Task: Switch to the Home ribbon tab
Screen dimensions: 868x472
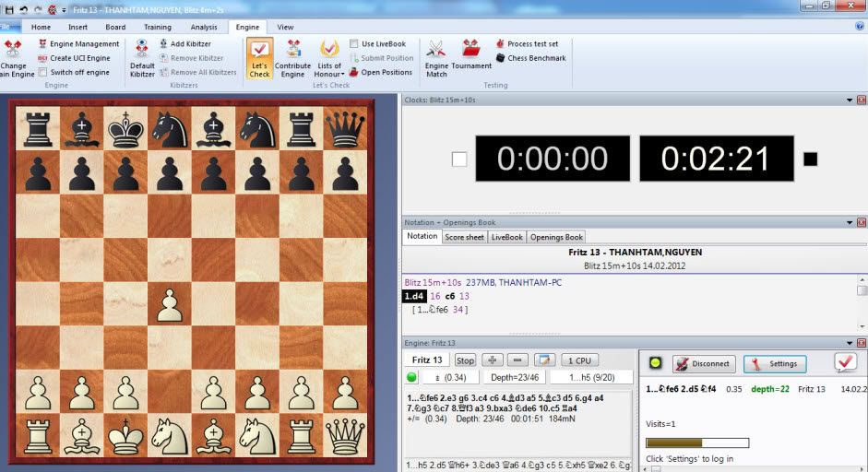Action: pos(41,27)
